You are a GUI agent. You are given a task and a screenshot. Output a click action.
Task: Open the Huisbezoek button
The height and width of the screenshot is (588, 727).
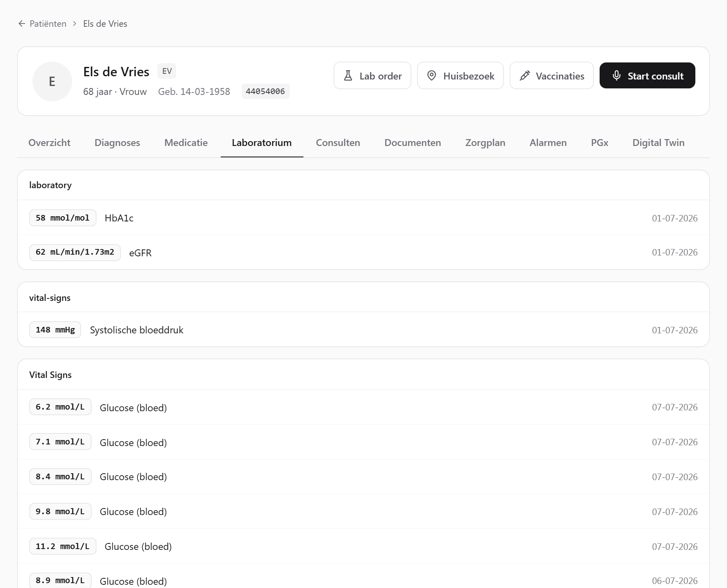click(x=460, y=76)
